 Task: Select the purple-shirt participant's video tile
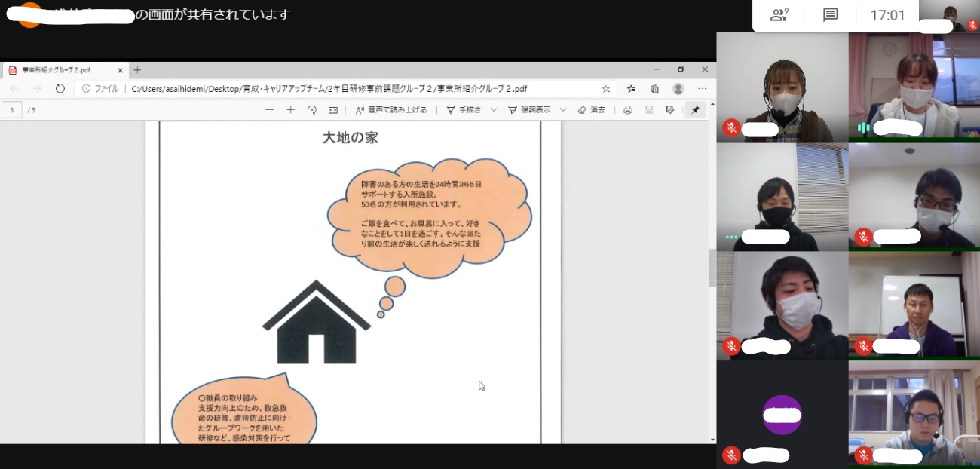coord(914,305)
